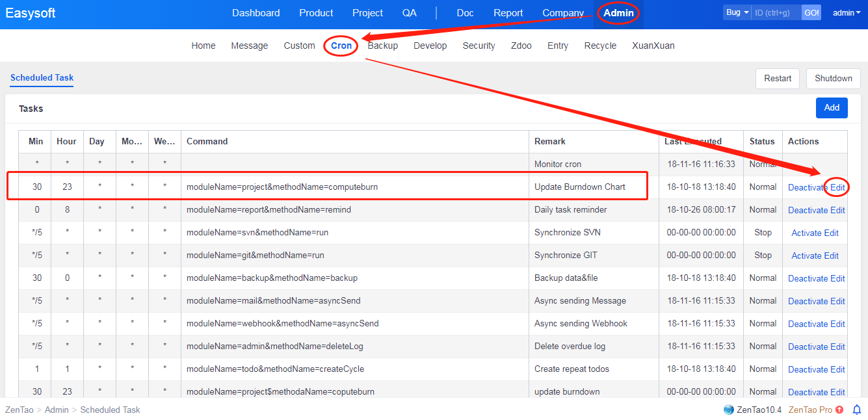Click the ZenTao Pro footer link
868x420 pixels.
point(810,410)
